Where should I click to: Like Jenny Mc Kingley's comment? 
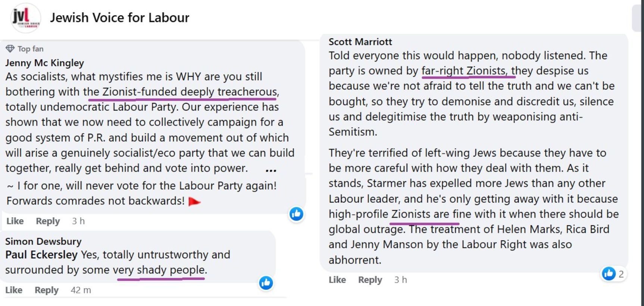click(x=15, y=221)
